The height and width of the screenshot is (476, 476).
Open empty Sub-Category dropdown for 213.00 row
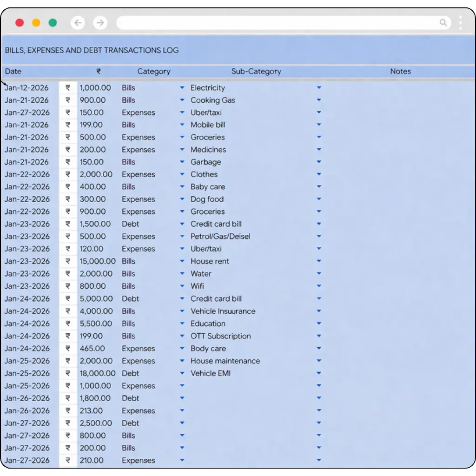coord(319,410)
